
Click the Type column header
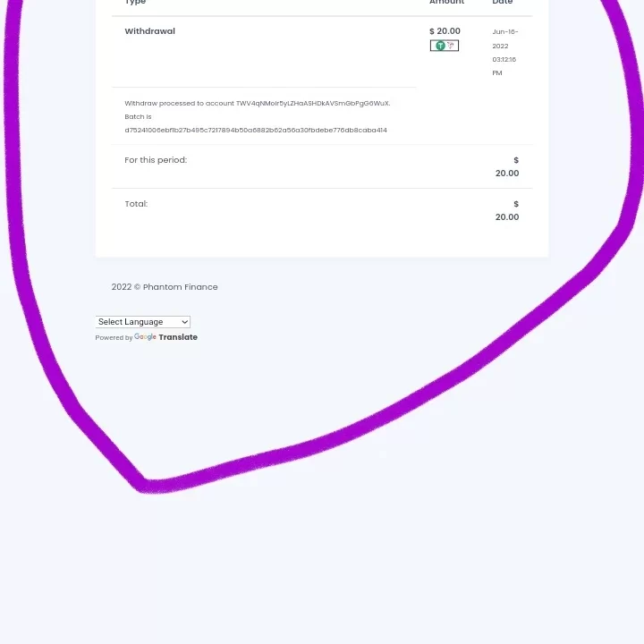[x=135, y=2]
